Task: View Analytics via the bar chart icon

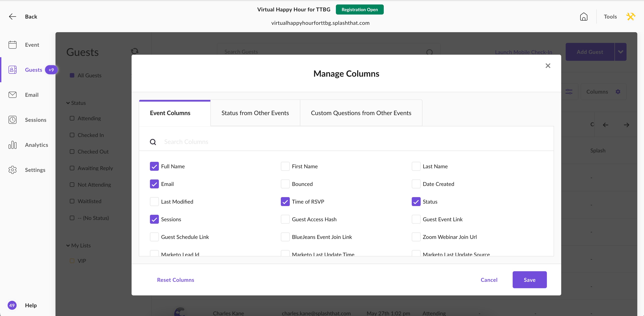Action: (x=13, y=145)
